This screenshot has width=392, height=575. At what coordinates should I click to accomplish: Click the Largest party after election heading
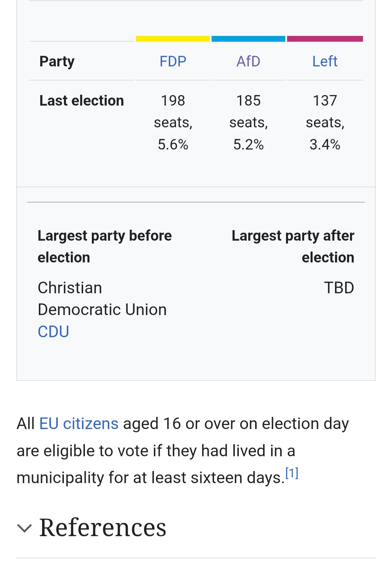293,246
